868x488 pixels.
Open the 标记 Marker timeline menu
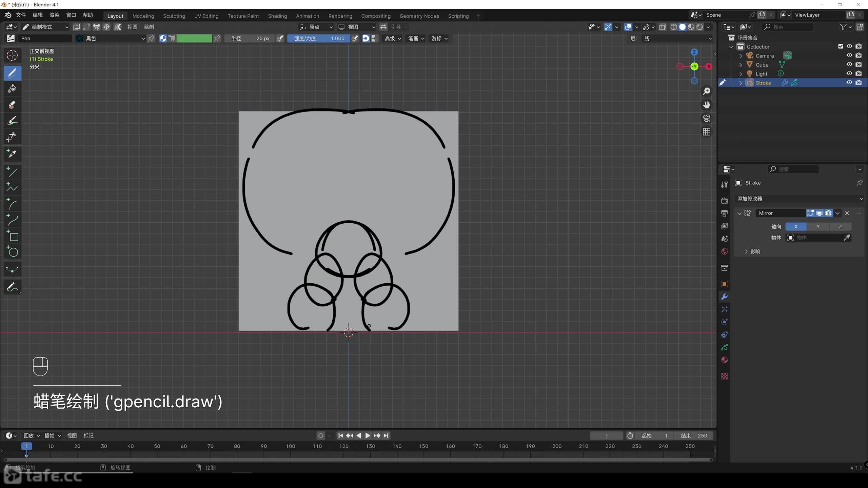[88, 435]
